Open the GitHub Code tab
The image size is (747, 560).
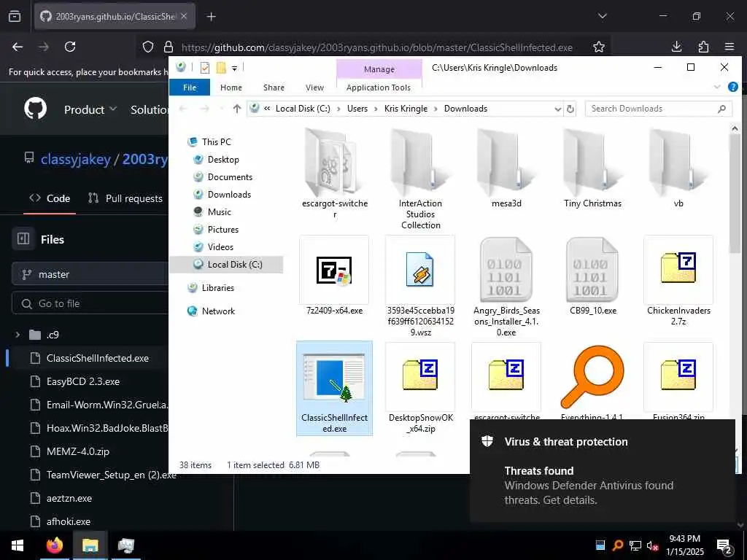(x=50, y=198)
